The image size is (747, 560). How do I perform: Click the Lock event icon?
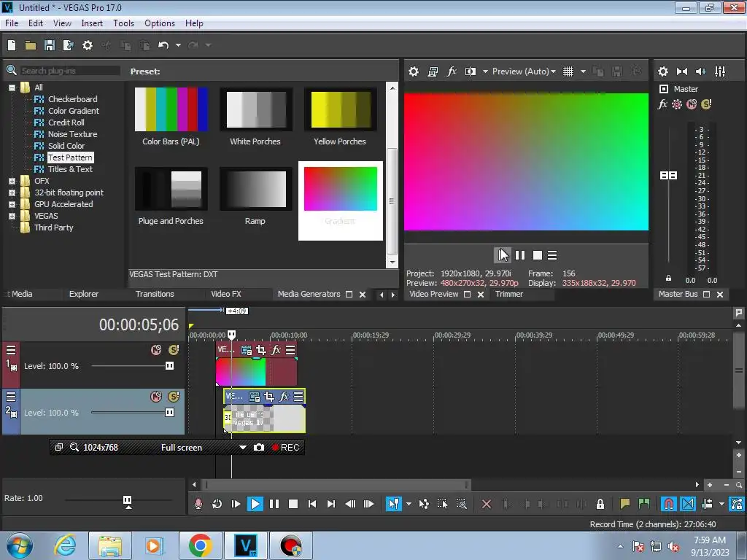pos(600,504)
